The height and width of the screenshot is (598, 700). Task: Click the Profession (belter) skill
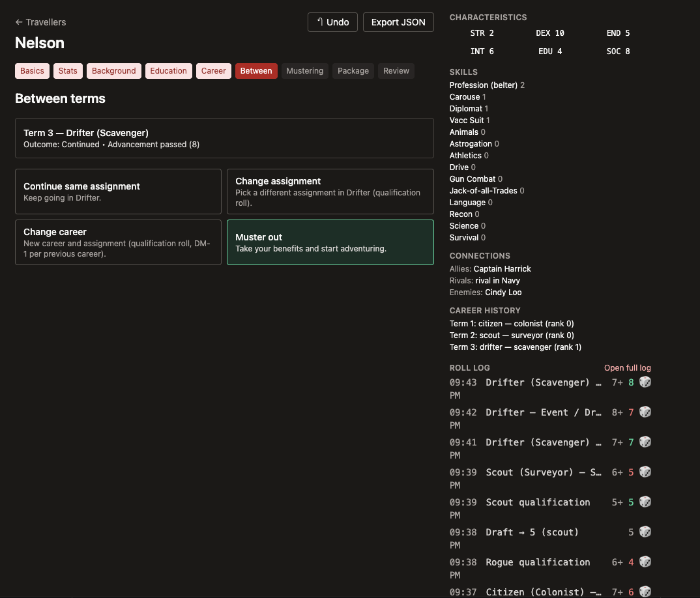pyautogui.click(x=487, y=85)
